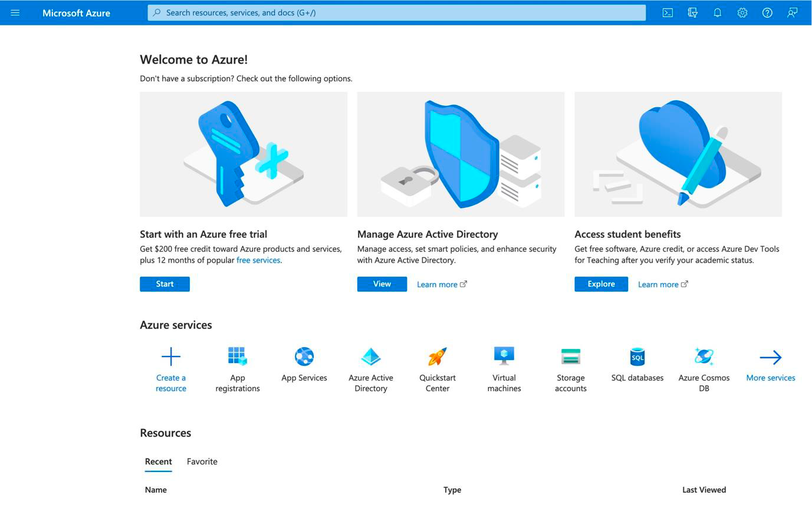Switch to the Favorite resources tab
Screen dimensions: 812x512
(x=202, y=461)
